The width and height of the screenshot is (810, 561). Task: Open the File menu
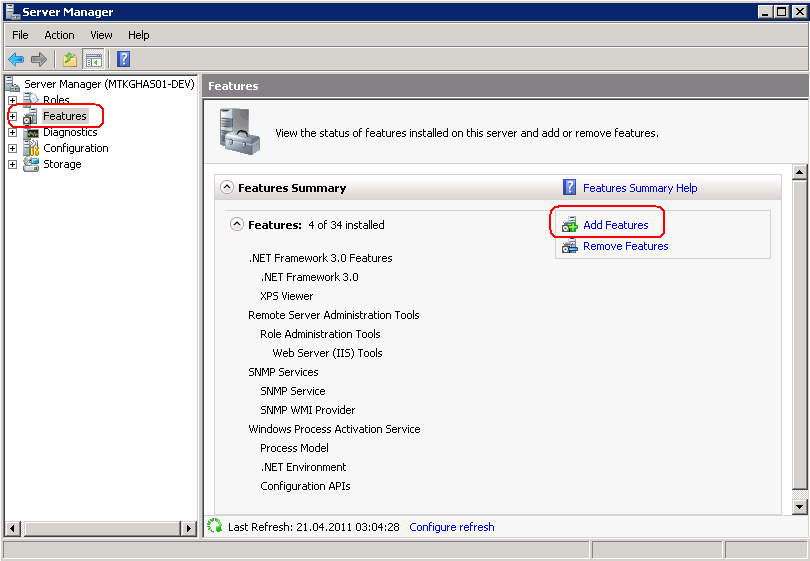point(20,35)
